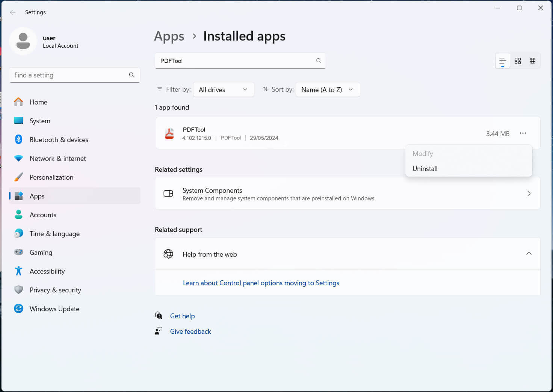
Task: Click the PDFTool app name text
Action: click(x=194, y=130)
